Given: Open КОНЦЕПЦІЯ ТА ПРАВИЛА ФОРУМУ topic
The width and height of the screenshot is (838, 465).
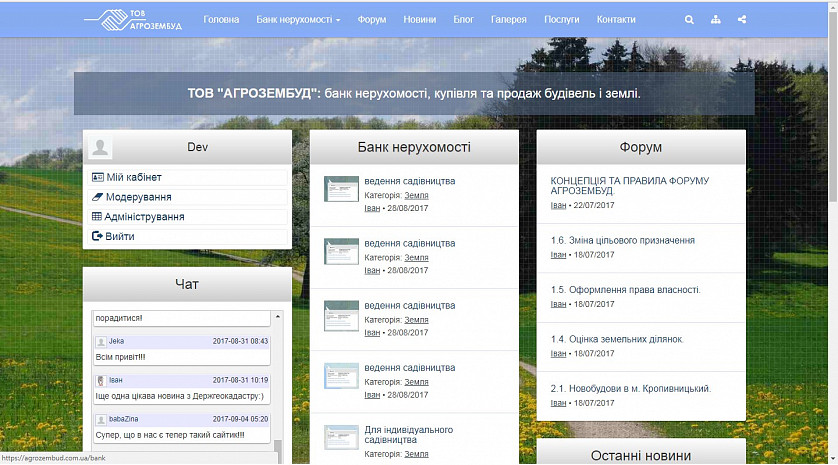Looking at the screenshot, I should [630, 185].
